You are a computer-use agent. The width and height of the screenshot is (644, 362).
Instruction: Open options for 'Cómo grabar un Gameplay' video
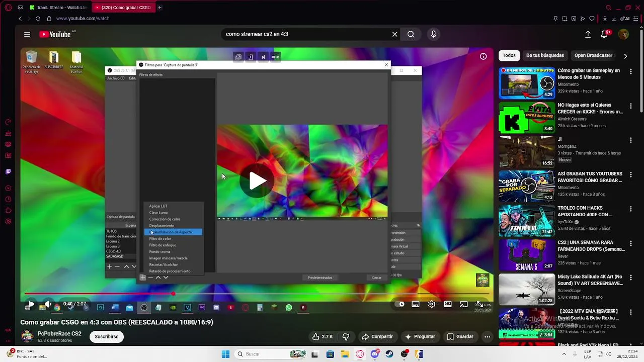click(x=631, y=71)
